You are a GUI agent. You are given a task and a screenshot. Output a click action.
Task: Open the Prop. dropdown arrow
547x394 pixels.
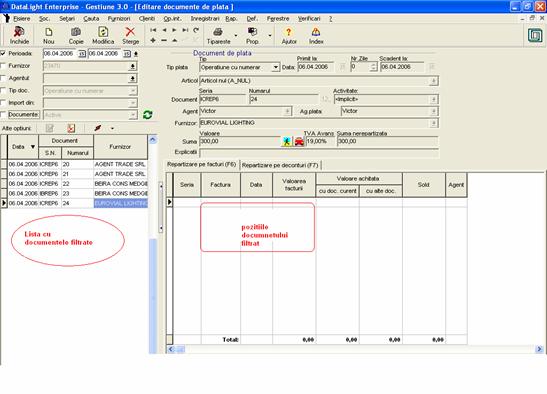point(270,35)
